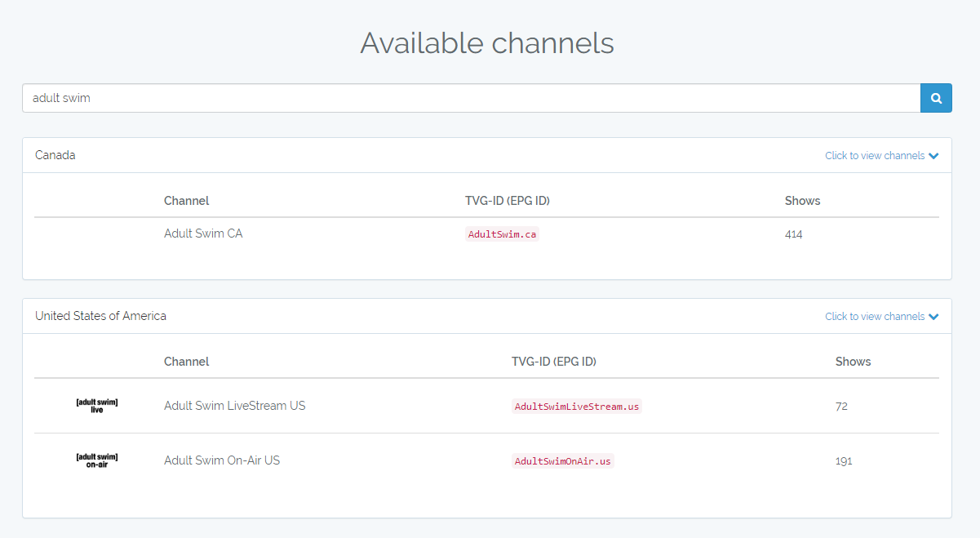Click 'Click to view channels' text for Canada

874,156
